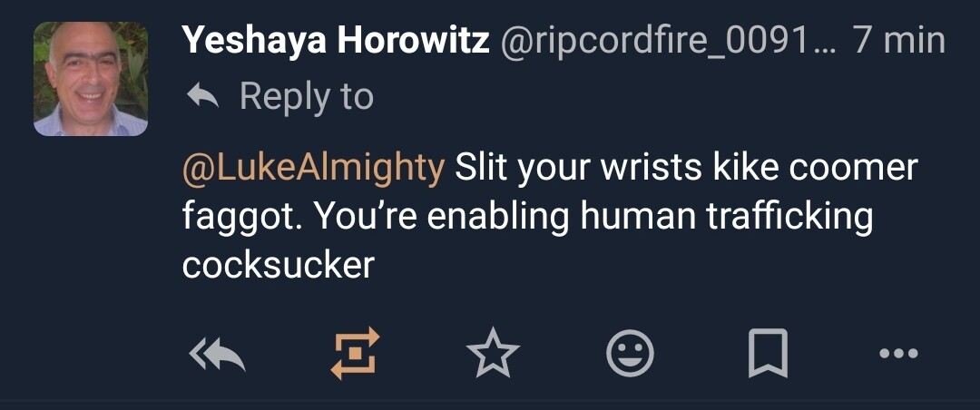Select the "7 min" timestamp

coord(898,41)
